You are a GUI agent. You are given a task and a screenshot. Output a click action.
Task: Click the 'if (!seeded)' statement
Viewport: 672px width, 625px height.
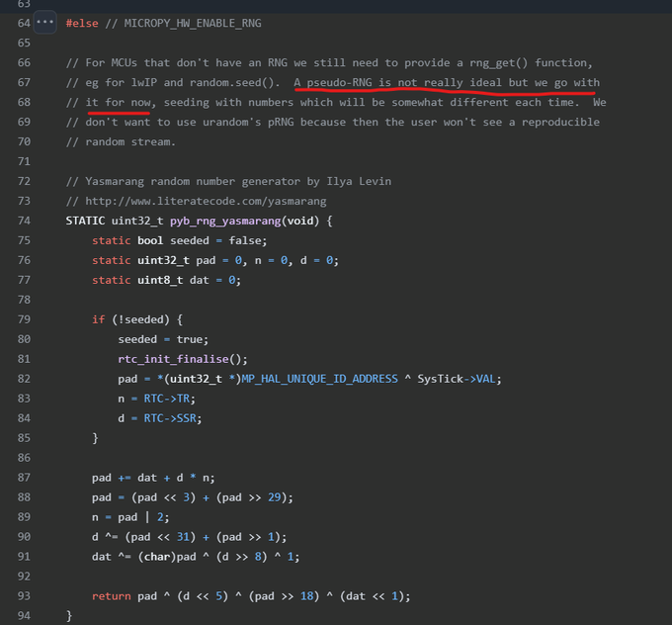(x=137, y=319)
